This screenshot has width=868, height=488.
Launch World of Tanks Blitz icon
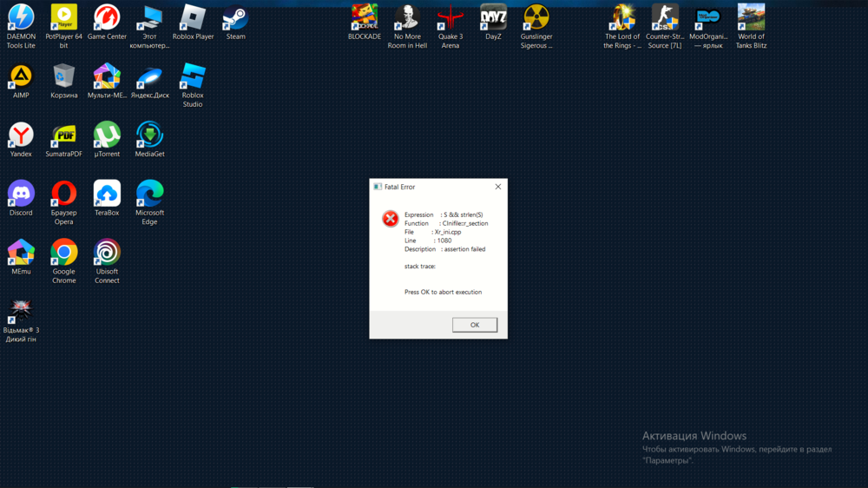(751, 26)
